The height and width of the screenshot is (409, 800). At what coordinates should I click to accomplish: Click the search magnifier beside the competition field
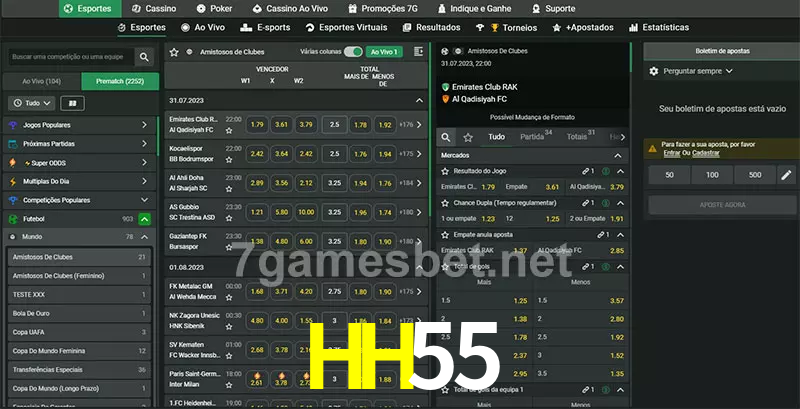pyautogui.click(x=145, y=58)
